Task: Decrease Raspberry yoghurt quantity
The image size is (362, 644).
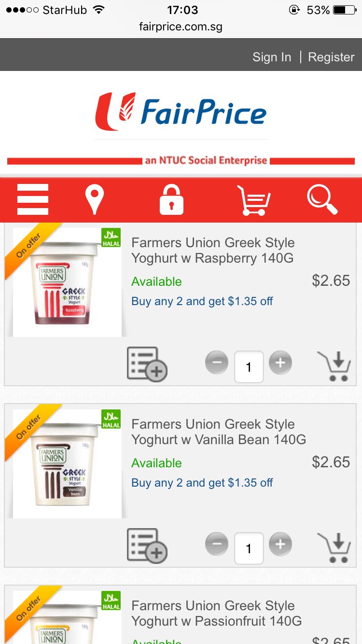Action: (217, 363)
